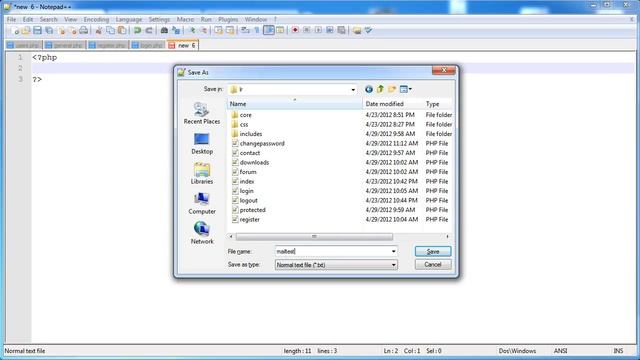Select Desktop in the places bar
The image size is (640, 360).
(202, 144)
